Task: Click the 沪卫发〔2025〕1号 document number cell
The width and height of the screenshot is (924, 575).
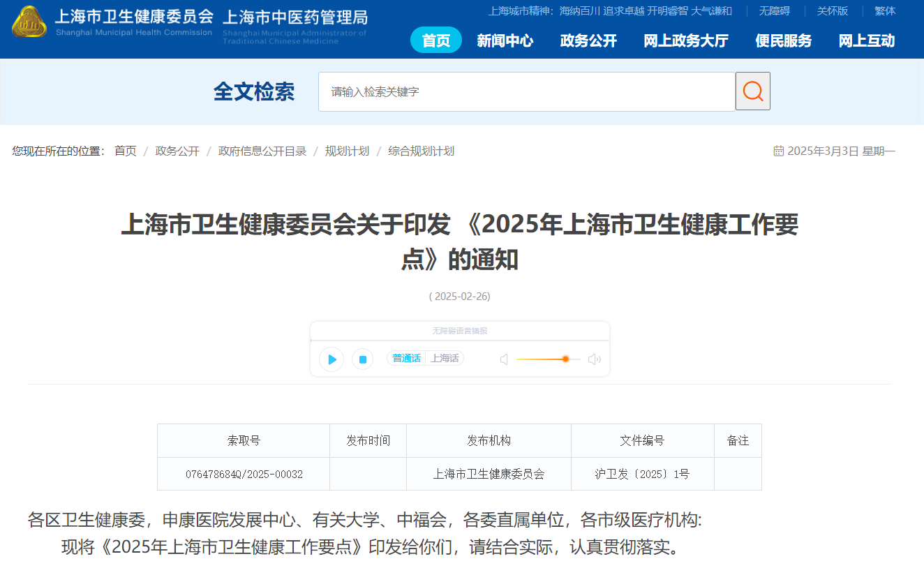Action: point(642,474)
